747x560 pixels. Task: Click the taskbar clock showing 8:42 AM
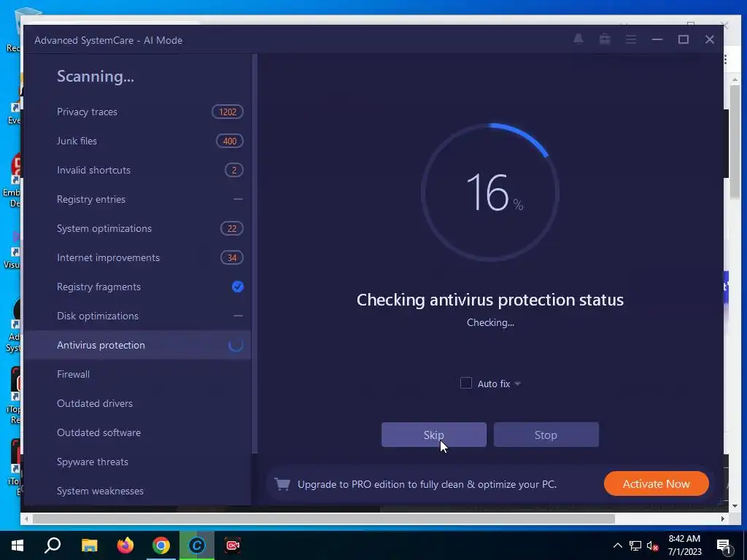point(684,545)
